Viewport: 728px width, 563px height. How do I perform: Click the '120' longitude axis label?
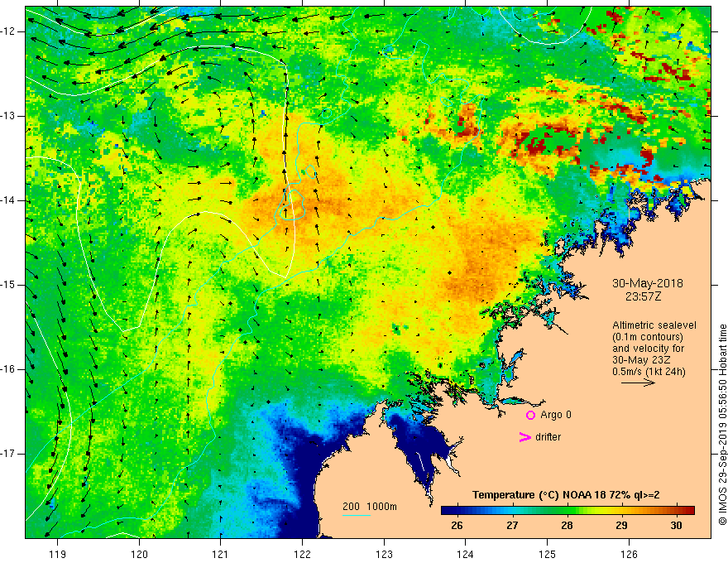tap(139, 554)
